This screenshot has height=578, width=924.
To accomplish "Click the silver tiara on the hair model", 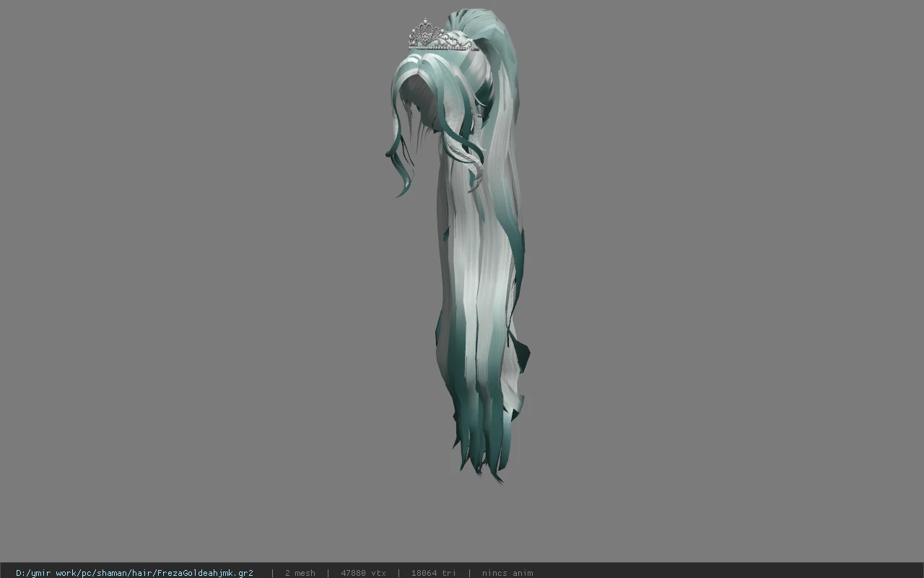I will coord(440,35).
